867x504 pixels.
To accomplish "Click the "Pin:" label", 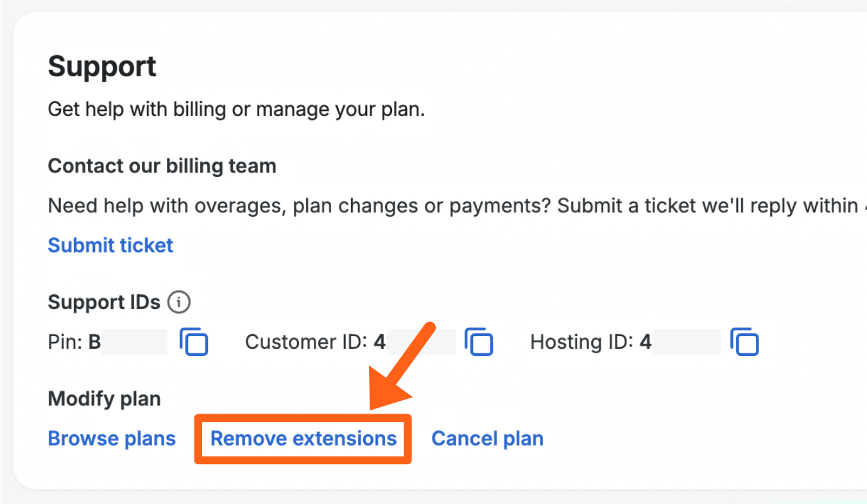I will point(65,342).
